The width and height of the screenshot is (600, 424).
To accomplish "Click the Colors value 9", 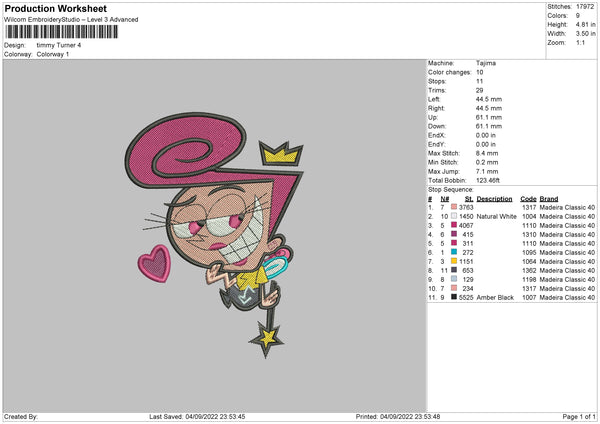I will click(x=578, y=16).
